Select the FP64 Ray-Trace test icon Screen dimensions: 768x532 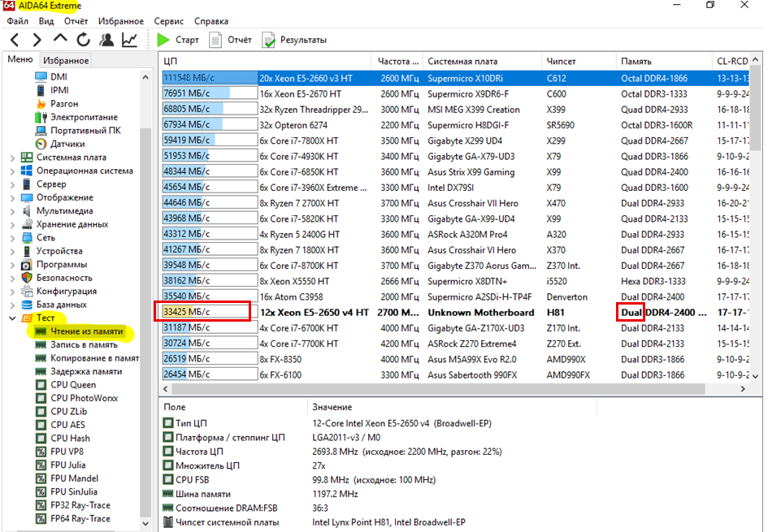point(41,518)
